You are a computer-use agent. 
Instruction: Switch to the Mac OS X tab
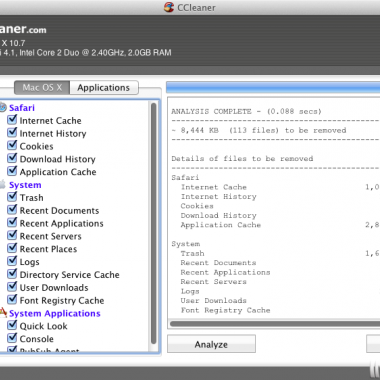(x=42, y=88)
